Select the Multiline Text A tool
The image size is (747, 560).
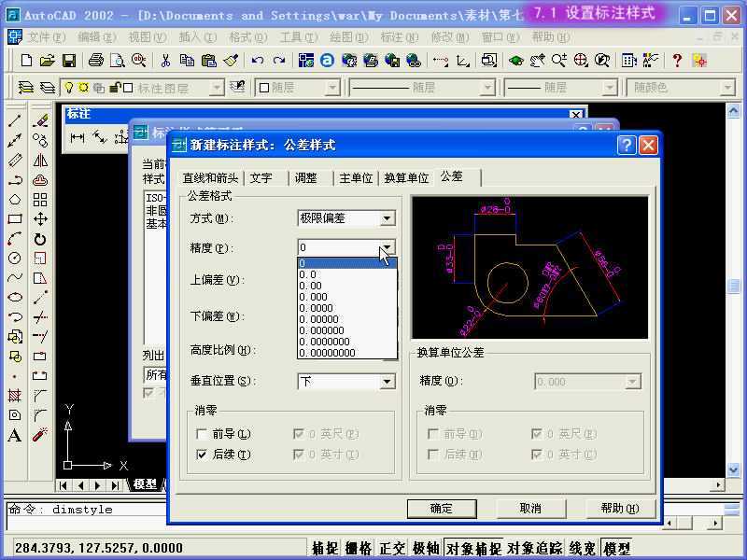pos(14,435)
